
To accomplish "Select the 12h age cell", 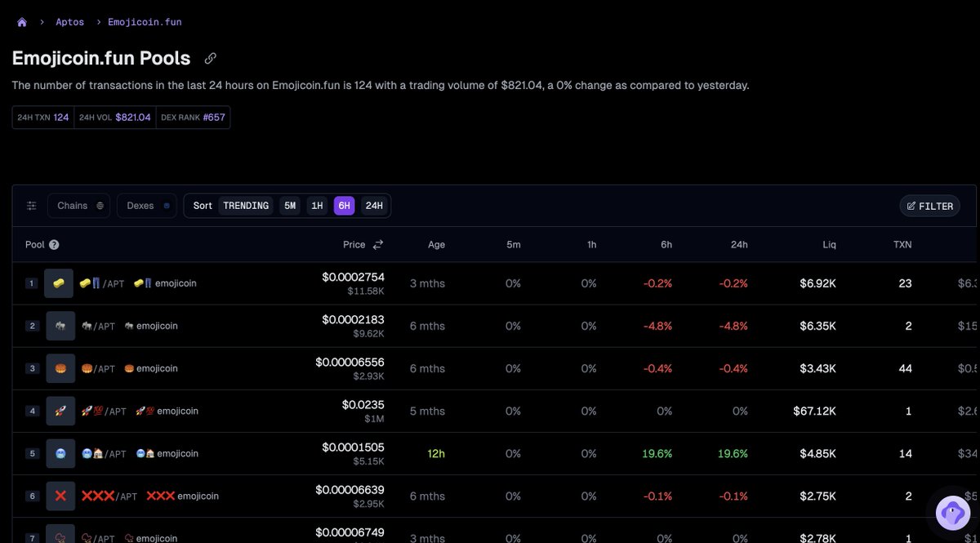I will [x=436, y=453].
